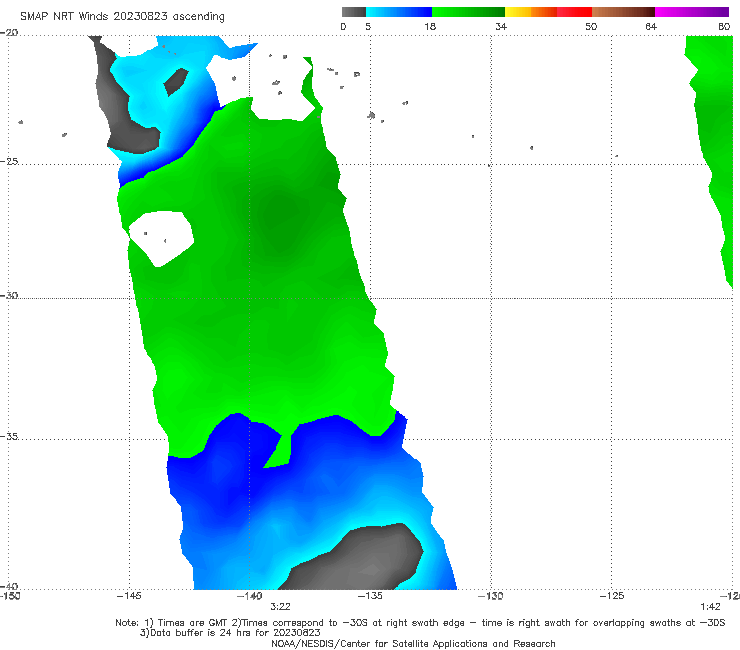Click the color bar label '80'

pyautogui.click(x=724, y=27)
